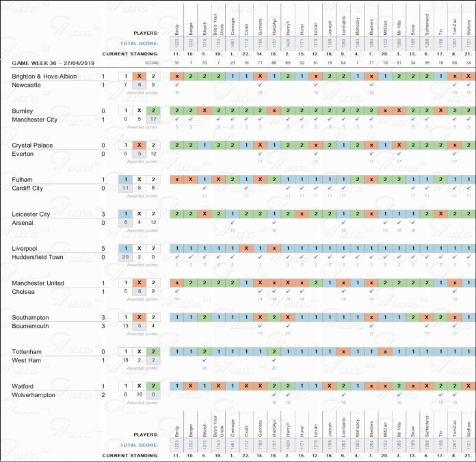Click Berly's checkmark in the Burnley row
The image size is (476, 462).
[x=176, y=119]
